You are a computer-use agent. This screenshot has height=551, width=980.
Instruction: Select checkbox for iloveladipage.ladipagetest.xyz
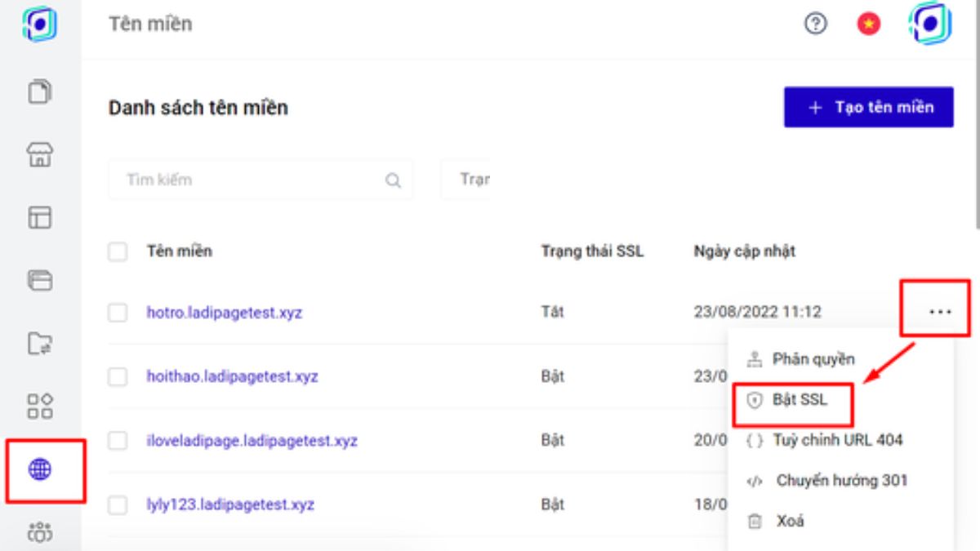click(x=118, y=442)
